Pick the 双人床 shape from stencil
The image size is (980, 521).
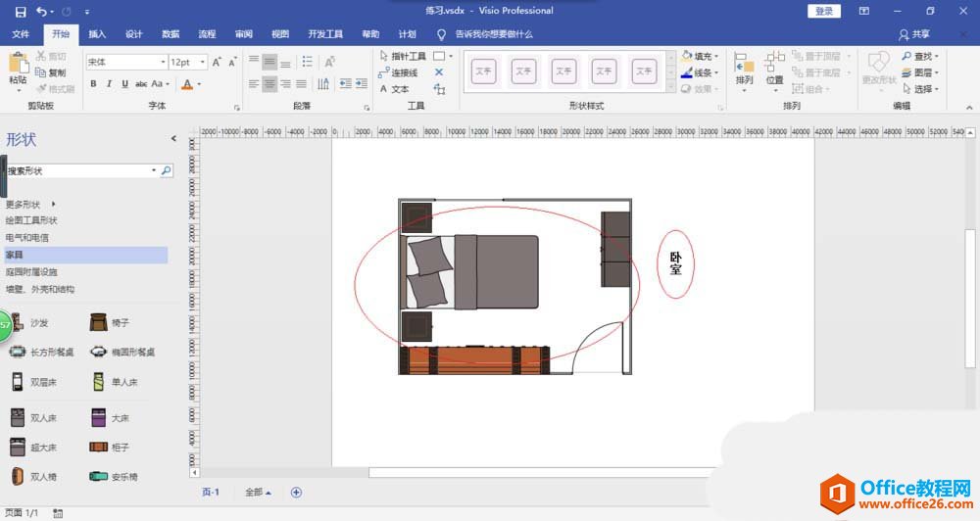[x=29, y=418]
